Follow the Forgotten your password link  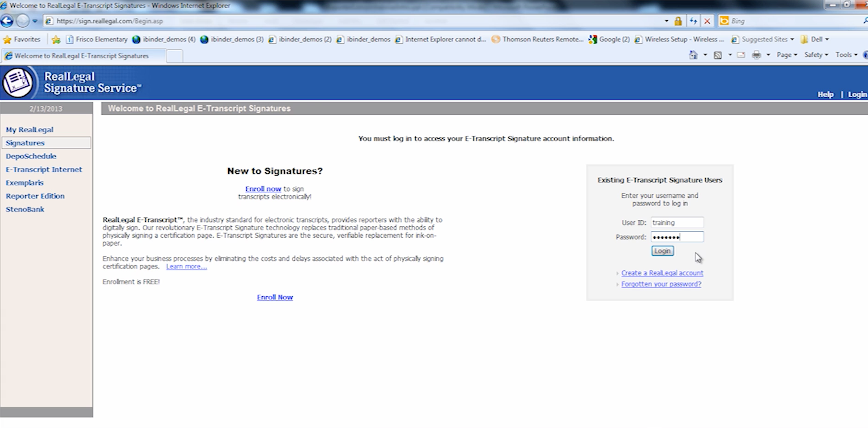tap(661, 284)
